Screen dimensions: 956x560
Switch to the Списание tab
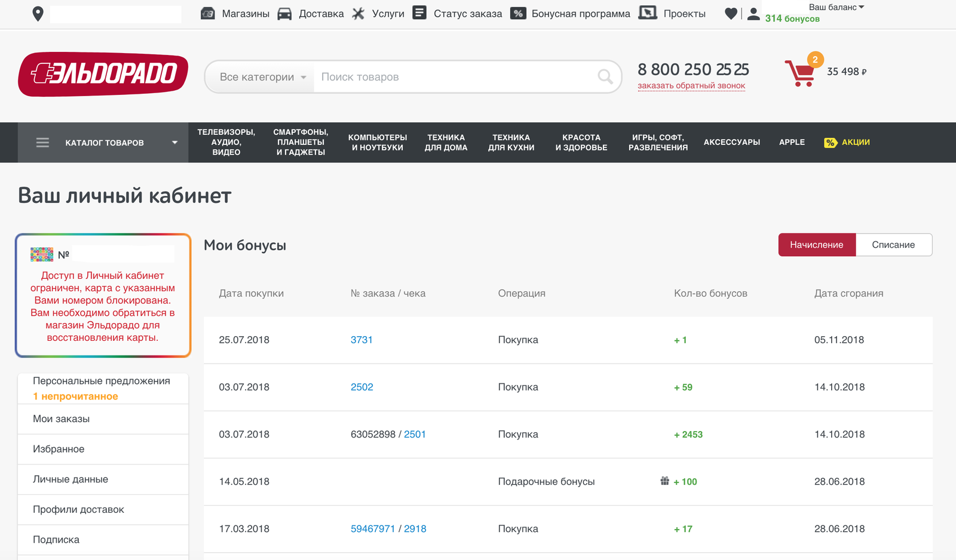894,245
